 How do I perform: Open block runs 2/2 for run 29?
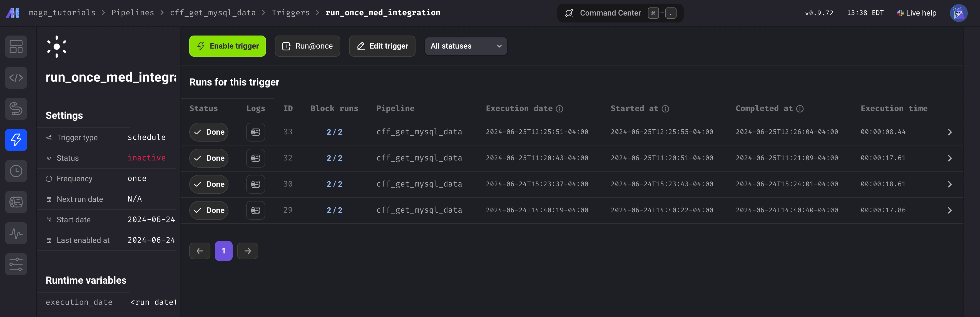334,210
